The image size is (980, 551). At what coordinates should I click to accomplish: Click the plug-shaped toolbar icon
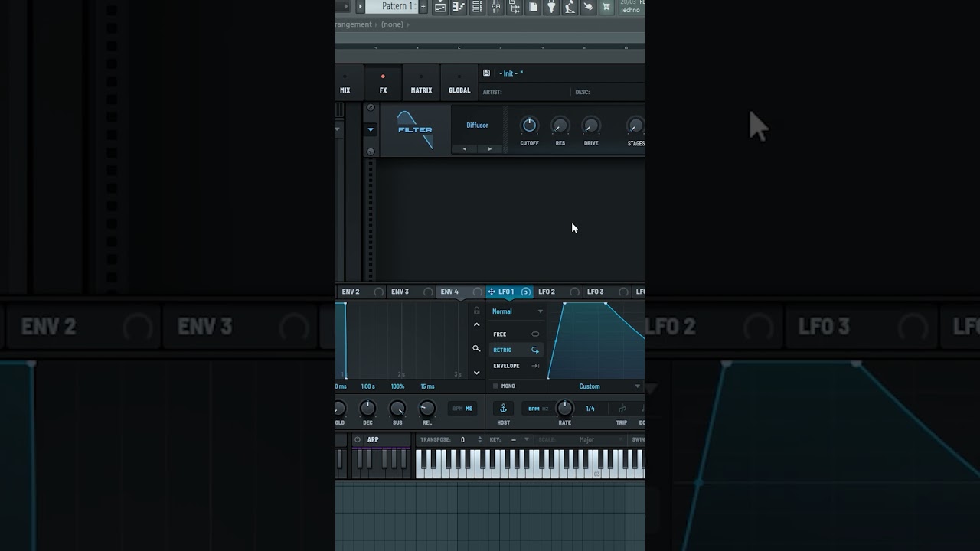pyautogui.click(x=551, y=7)
